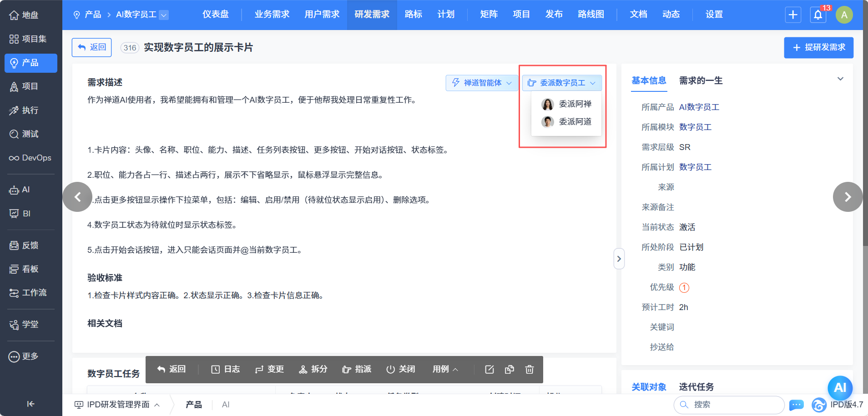Screen dimensions: 868x416
Task: Expand the chevron beside 需求的一生
Action: pyautogui.click(x=840, y=79)
